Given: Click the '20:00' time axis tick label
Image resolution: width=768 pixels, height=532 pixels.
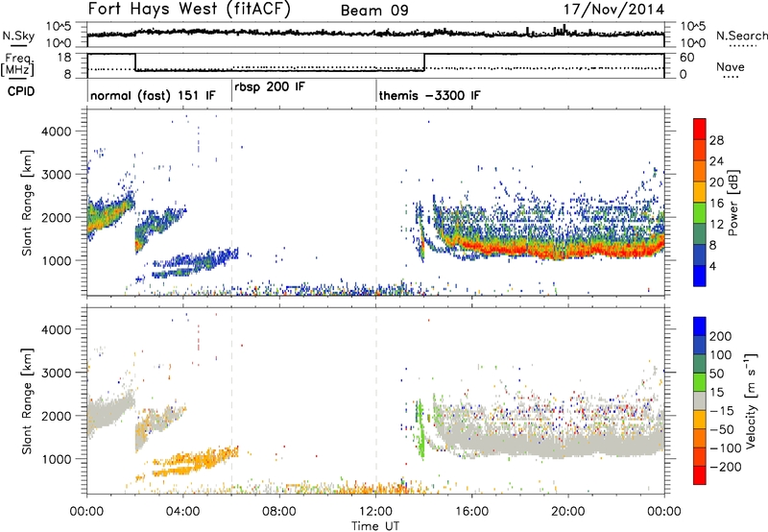Looking at the screenshot, I should (568, 512).
